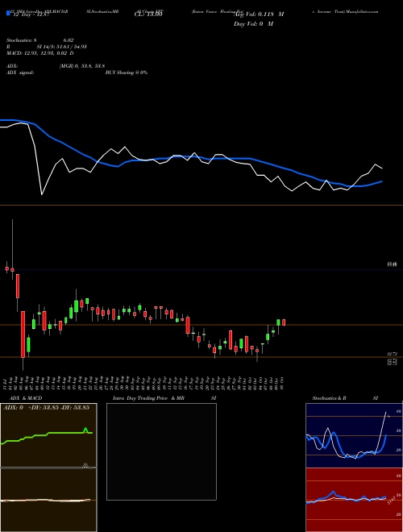Screen dimensions: 403x532
Task: Click the green ADX line chart panel
Action: [x=48, y=435]
